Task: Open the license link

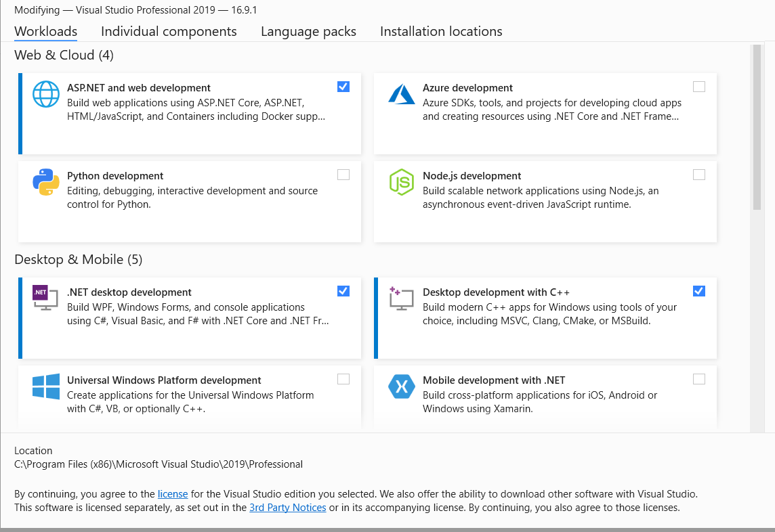Action: [173, 494]
